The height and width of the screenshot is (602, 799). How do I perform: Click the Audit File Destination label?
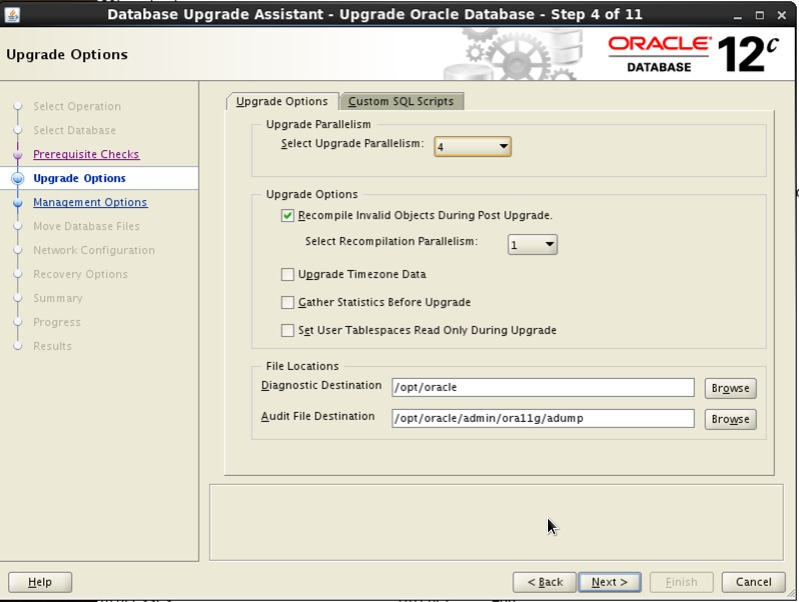(x=317, y=416)
